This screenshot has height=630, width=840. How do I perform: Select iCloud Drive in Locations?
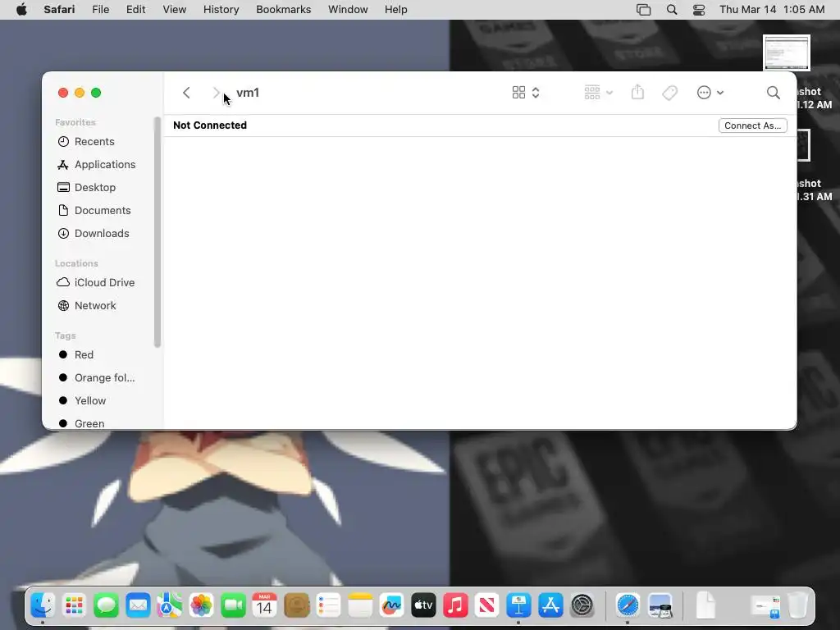(x=95, y=282)
